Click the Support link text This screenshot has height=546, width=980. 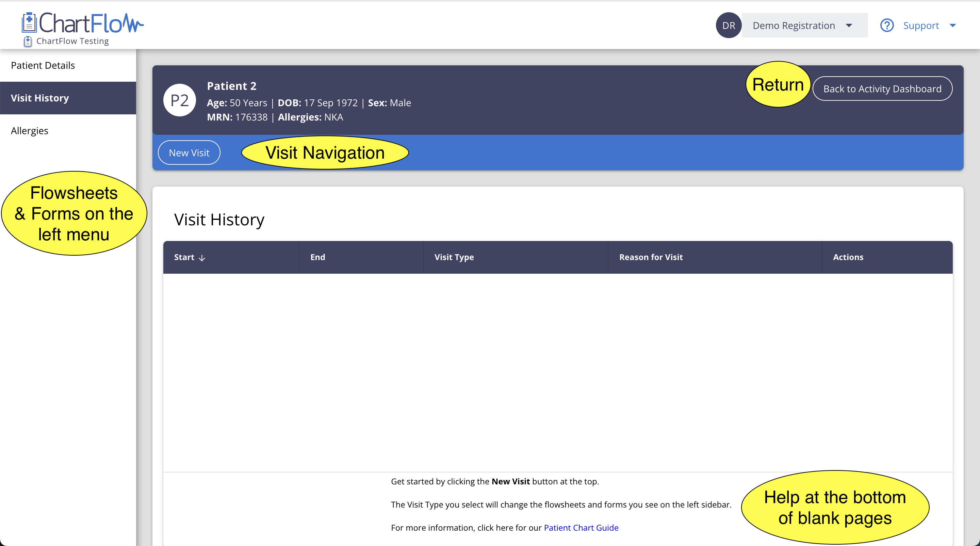921,26
